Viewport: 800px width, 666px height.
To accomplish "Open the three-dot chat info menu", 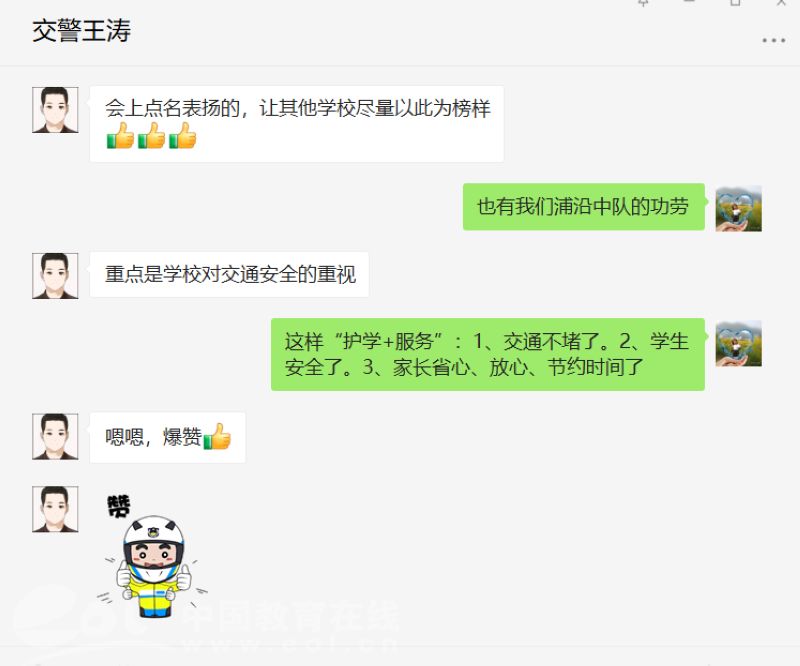I will (x=773, y=40).
